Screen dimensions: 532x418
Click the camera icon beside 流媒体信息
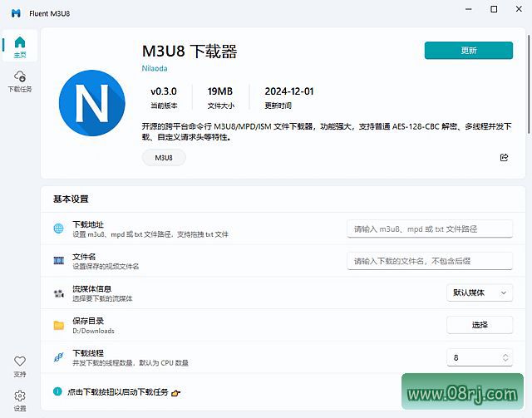pyautogui.click(x=59, y=293)
